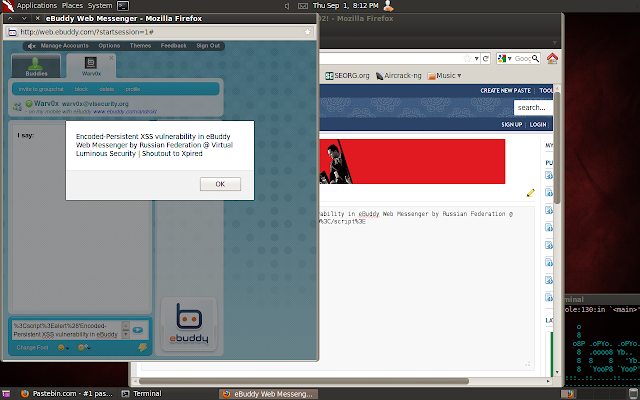This screenshot has width=640, height=400.
Task: Open the smiley emoticon dropdown
Action: click(63, 348)
